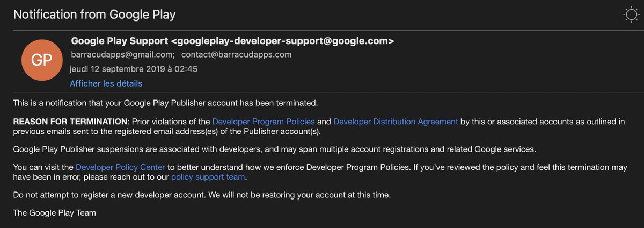Click the REASON FOR TERMINATION text
The height and width of the screenshot is (228, 644).
(x=70, y=122)
